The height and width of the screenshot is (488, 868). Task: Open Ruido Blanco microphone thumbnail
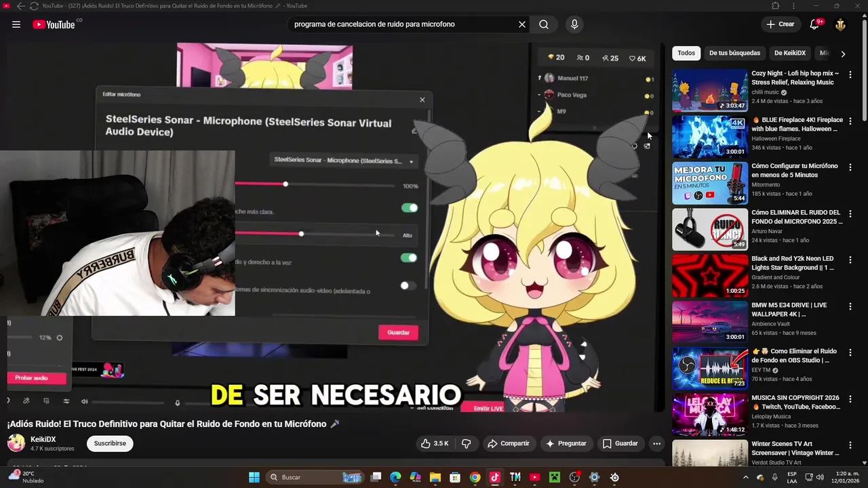pos(710,230)
